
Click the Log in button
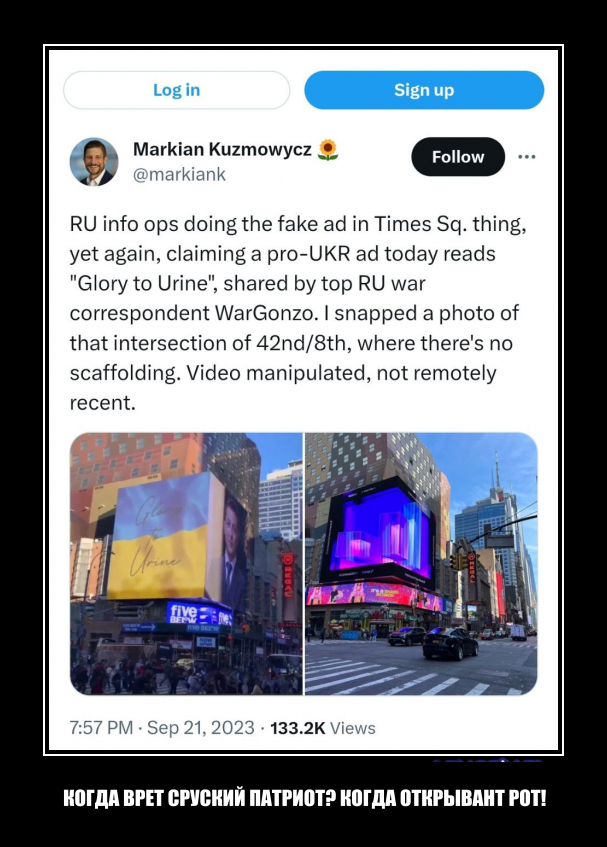point(177,90)
